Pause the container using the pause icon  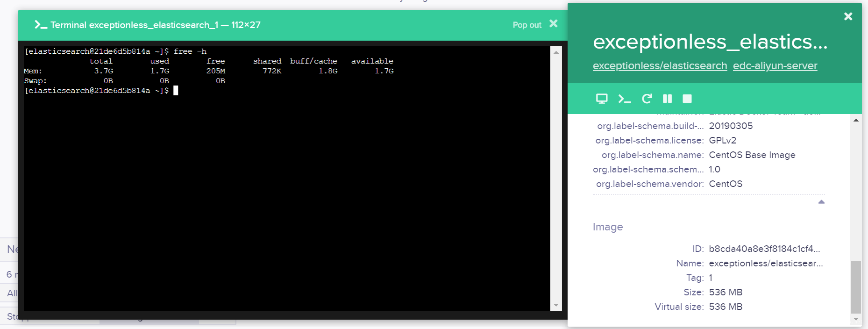(x=667, y=99)
